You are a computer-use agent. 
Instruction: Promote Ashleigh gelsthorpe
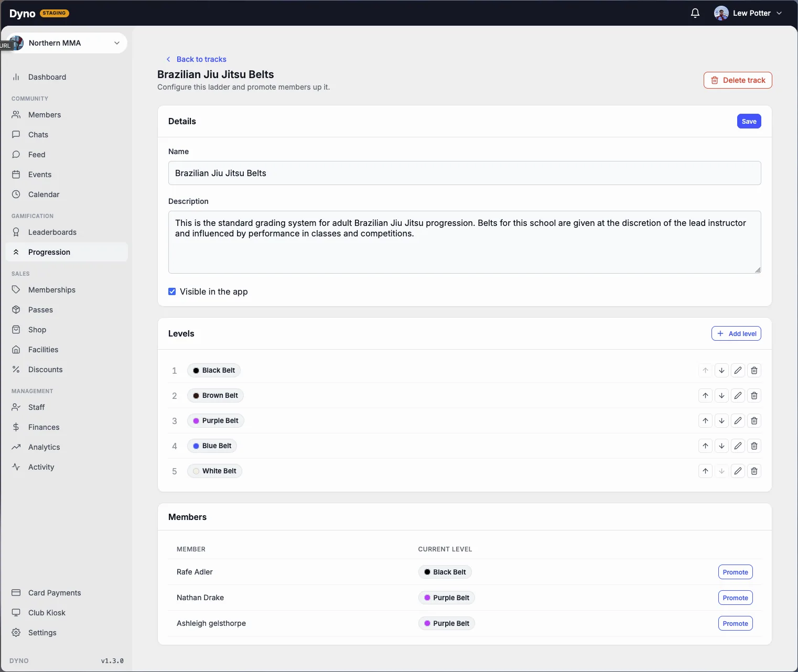click(x=736, y=624)
